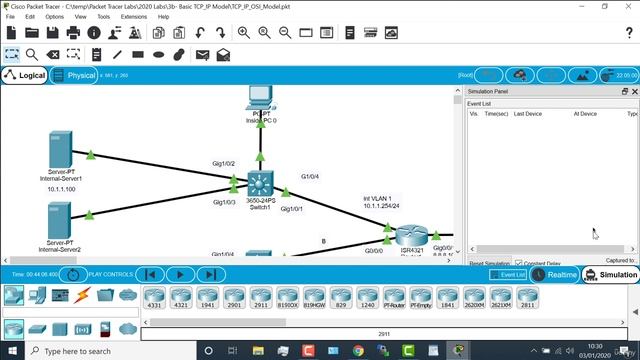Image resolution: width=640 pixels, height=360 pixels.
Task: Capture then forward the simulation step
Action: (x=211, y=275)
